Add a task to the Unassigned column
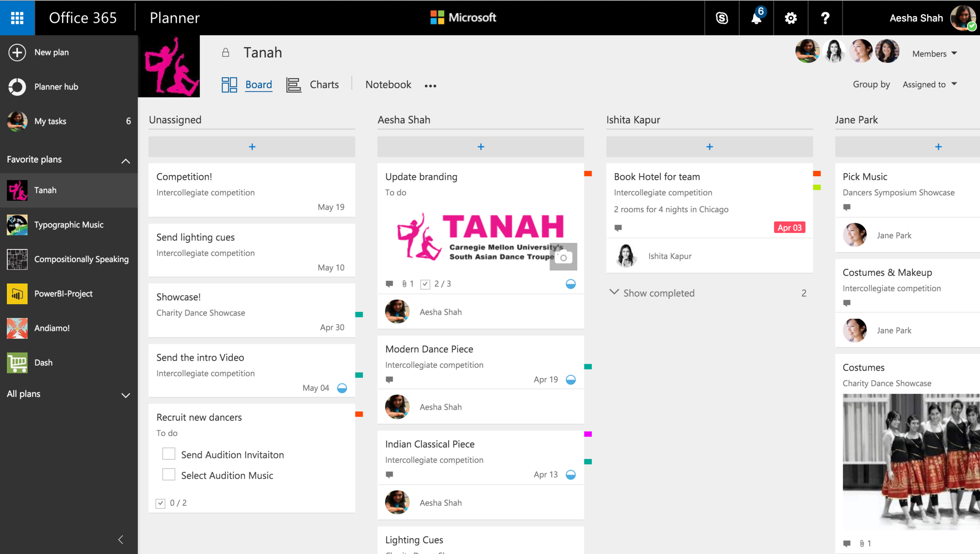This screenshot has width=980, height=554. pos(252,147)
